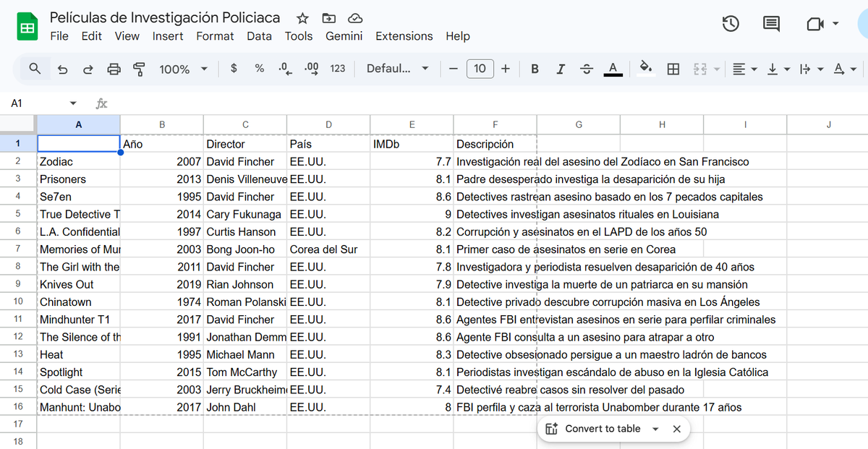This screenshot has height=449, width=868.
Task: Increase decimal places
Action: (x=312, y=69)
